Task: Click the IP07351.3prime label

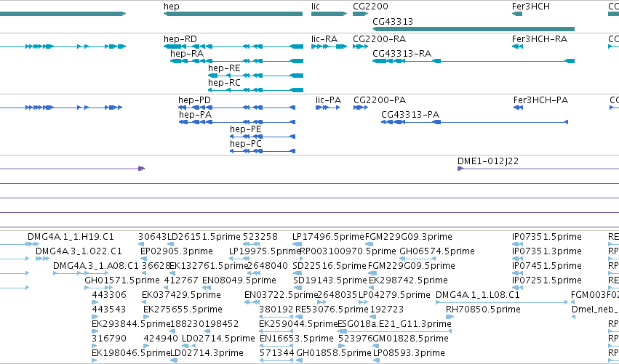Action: (547, 251)
